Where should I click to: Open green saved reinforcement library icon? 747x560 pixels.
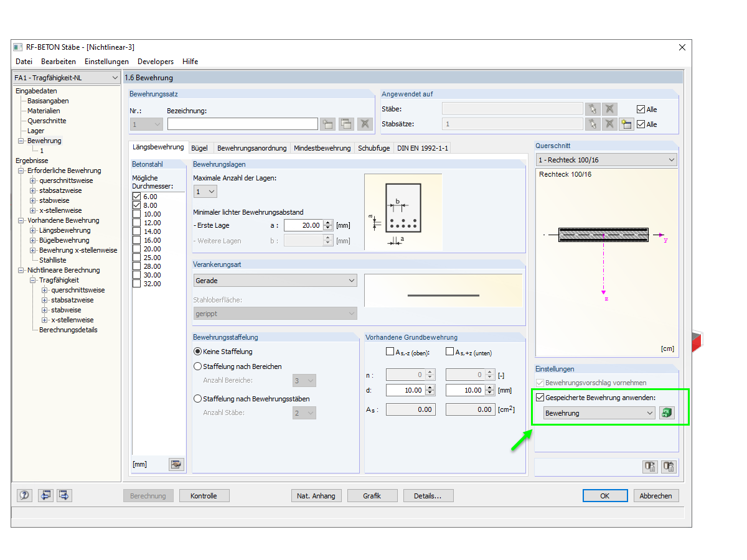point(667,413)
